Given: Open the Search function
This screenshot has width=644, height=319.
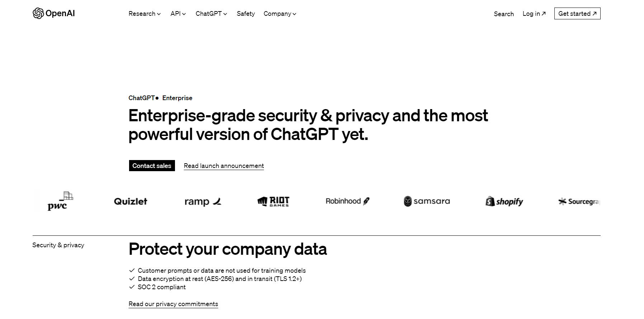Looking at the screenshot, I should click(x=503, y=14).
